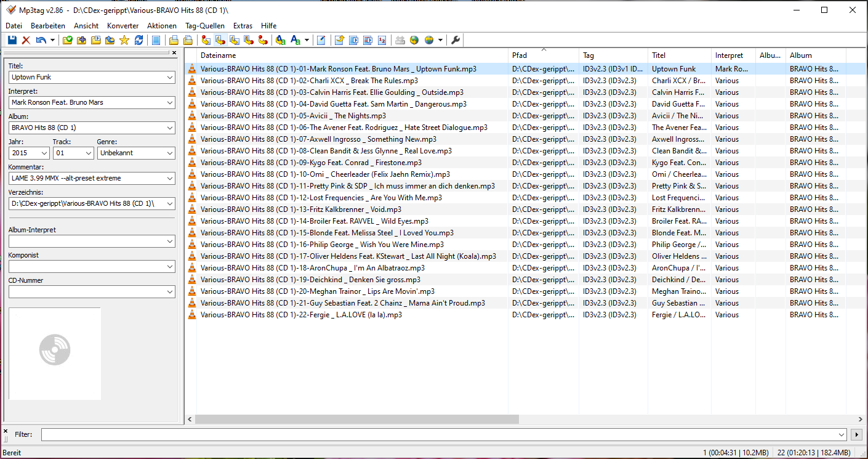Expand the Album dropdown in tag panel
The height and width of the screenshot is (459, 868).
[170, 128]
